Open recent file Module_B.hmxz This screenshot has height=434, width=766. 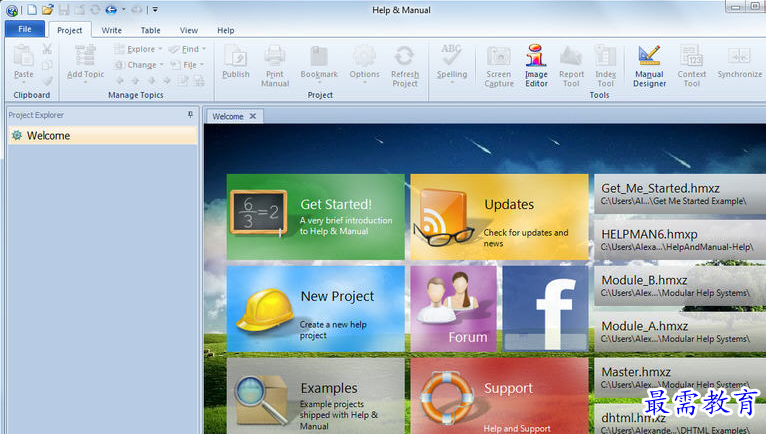[680, 286]
